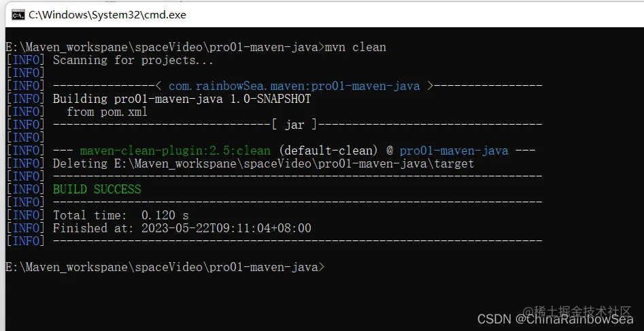Click the '(default-clean)' text
This screenshot has width=644, height=331.
328,151
